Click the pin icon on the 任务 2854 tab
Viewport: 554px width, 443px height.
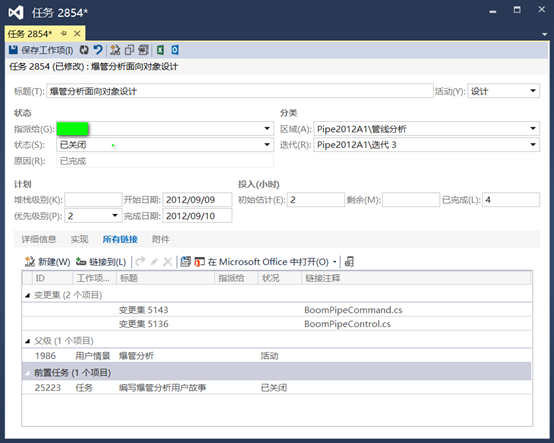[x=64, y=34]
